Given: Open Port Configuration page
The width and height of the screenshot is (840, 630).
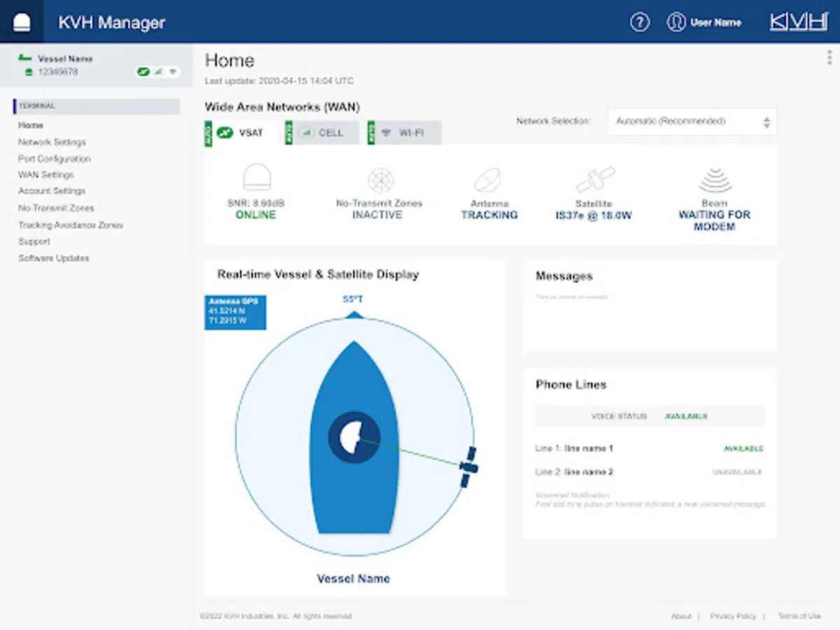Looking at the screenshot, I should tap(55, 159).
